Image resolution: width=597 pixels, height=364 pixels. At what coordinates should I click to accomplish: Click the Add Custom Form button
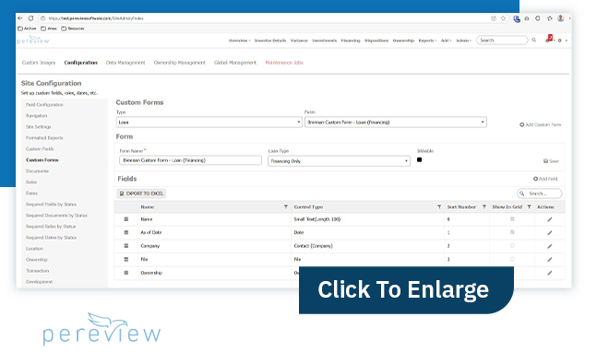pos(541,124)
